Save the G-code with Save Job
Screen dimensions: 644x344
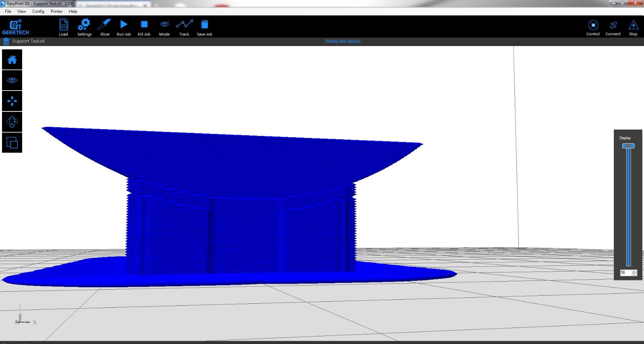tap(204, 27)
